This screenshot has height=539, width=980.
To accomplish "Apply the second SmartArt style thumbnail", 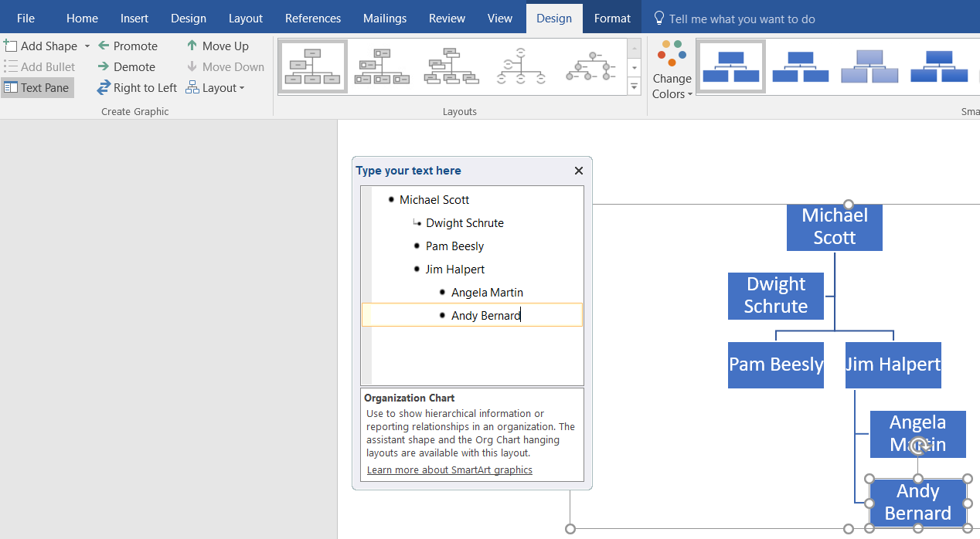I will click(x=801, y=66).
